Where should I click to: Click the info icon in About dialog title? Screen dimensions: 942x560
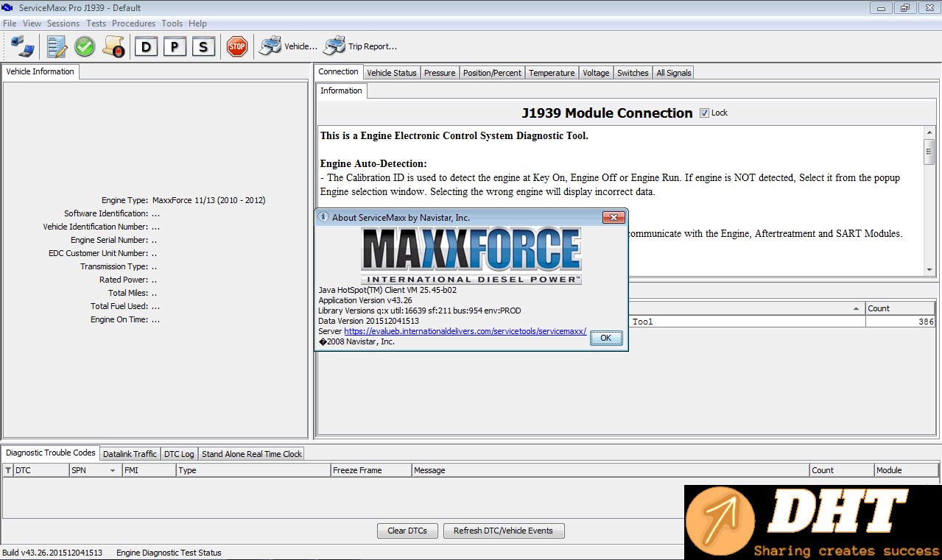coord(323,217)
